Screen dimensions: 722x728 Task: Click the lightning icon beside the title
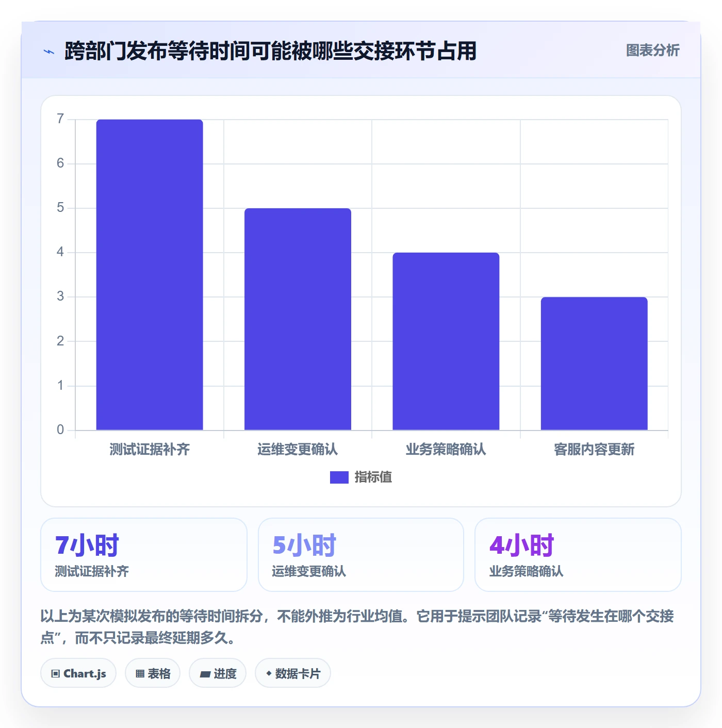click(49, 52)
